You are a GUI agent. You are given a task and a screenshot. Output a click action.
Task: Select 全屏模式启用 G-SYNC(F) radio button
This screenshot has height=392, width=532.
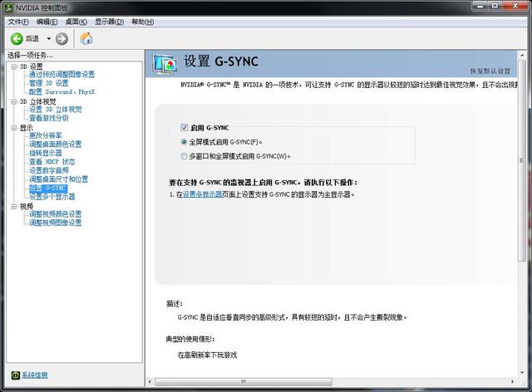coord(184,142)
